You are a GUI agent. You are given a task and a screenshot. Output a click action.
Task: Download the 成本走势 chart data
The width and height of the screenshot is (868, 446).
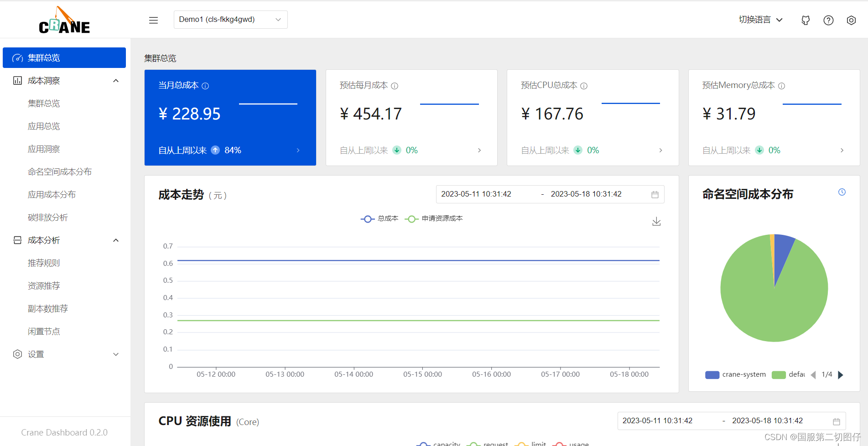656,221
